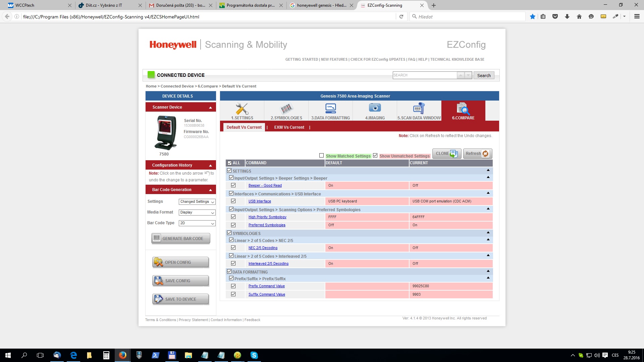
Task: Open the Settings Changed Settings dropdown
Action: (197, 202)
